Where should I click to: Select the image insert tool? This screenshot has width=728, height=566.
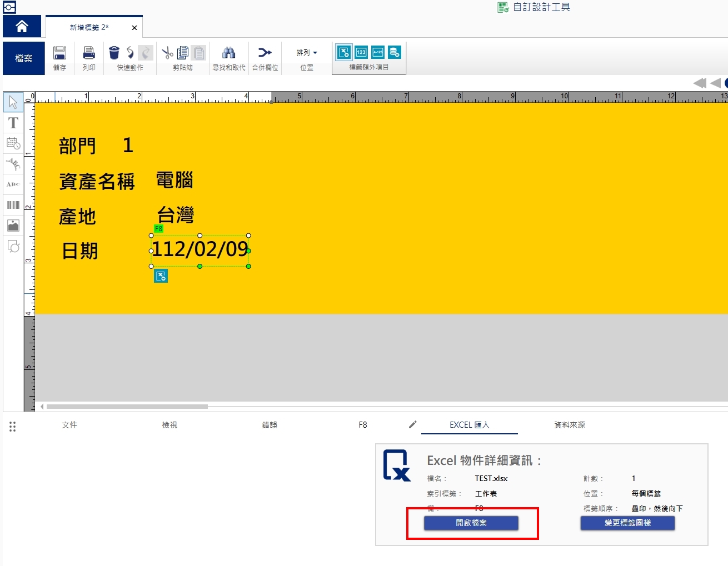click(13, 225)
